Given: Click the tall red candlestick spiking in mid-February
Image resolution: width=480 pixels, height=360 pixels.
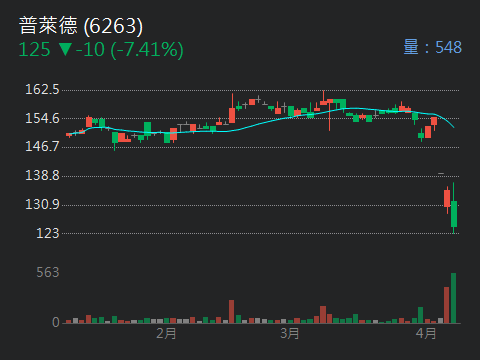Looking at the screenshot, I should 232,109.
